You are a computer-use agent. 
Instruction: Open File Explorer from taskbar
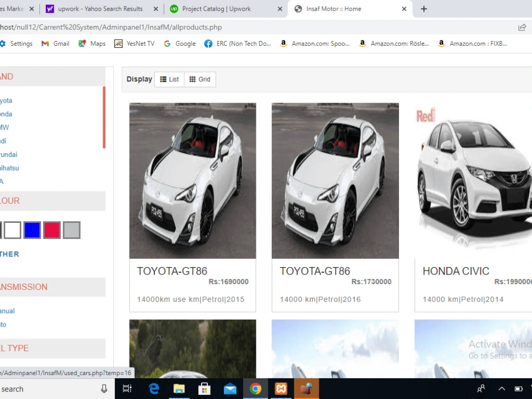(179, 389)
